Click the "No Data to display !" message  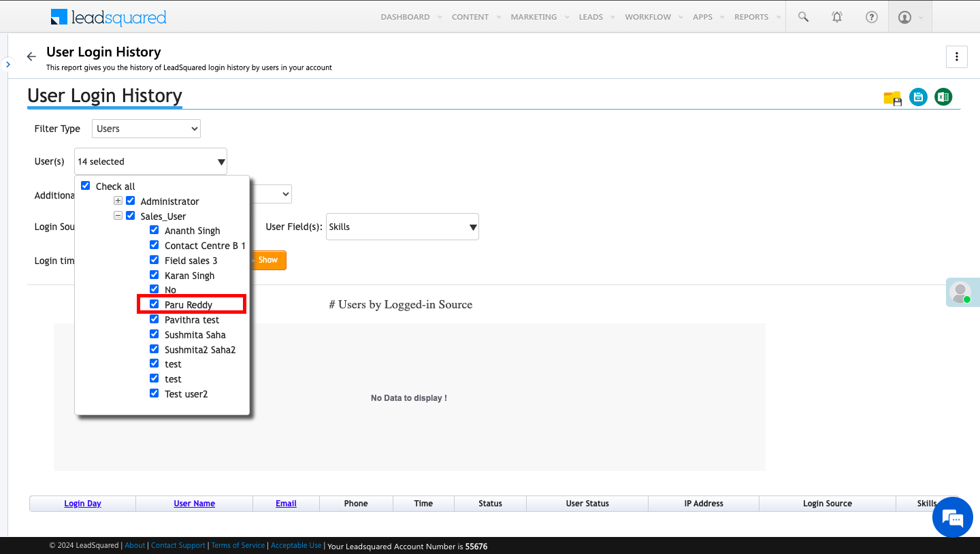(409, 398)
